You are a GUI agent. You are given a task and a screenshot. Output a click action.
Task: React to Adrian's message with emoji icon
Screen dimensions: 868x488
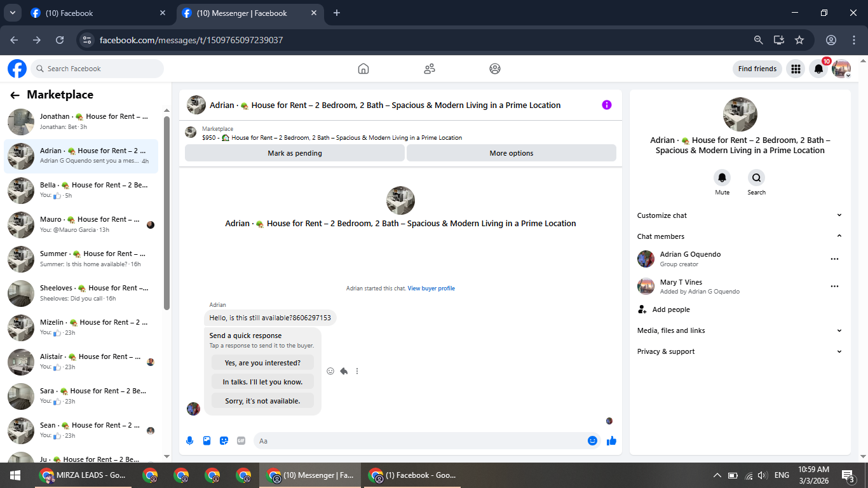point(330,371)
